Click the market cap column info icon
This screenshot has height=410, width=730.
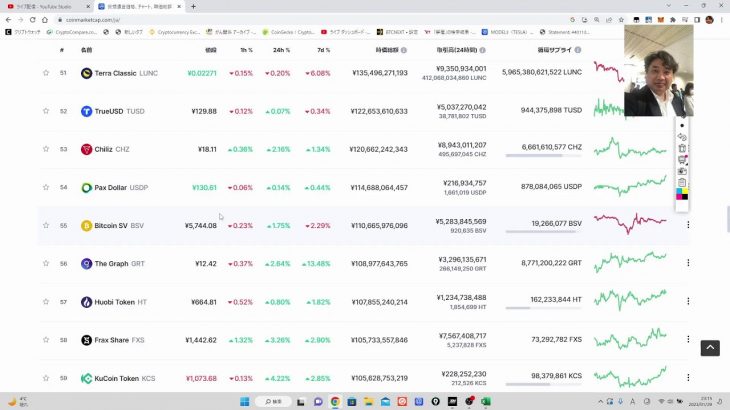404,50
